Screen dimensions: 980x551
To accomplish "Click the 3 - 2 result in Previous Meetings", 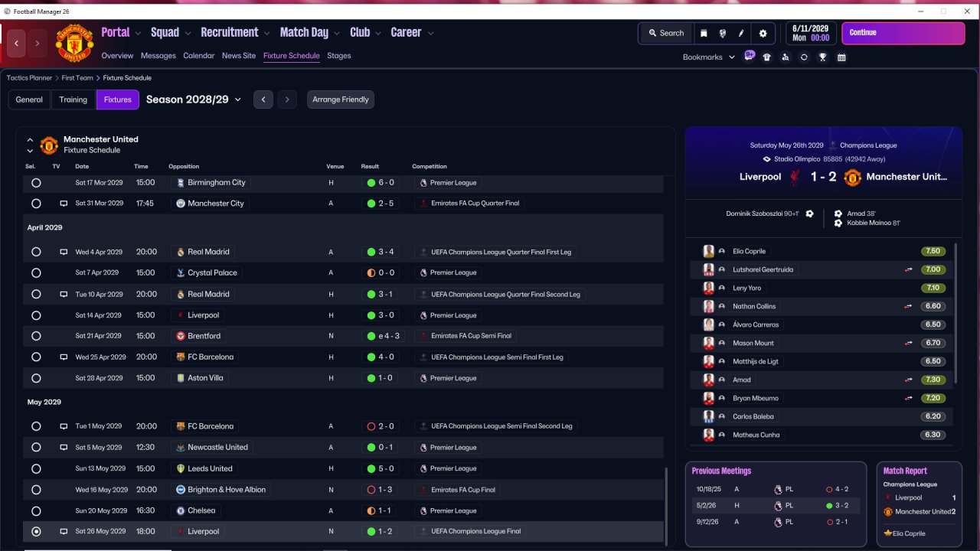I will click(836, 506).
